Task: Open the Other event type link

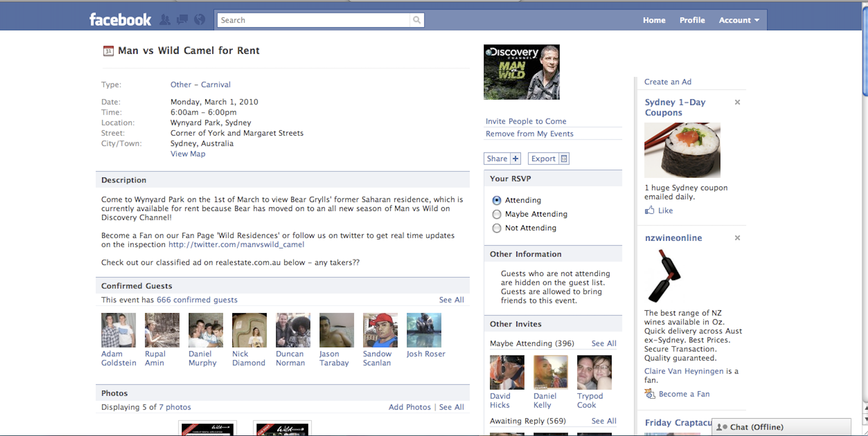Action: click(181, 85)
